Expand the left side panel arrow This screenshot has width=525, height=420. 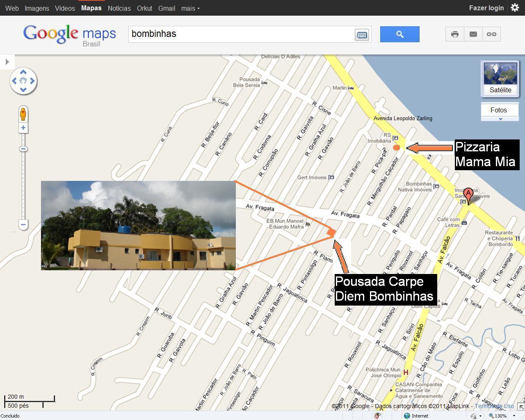point(7,62)
